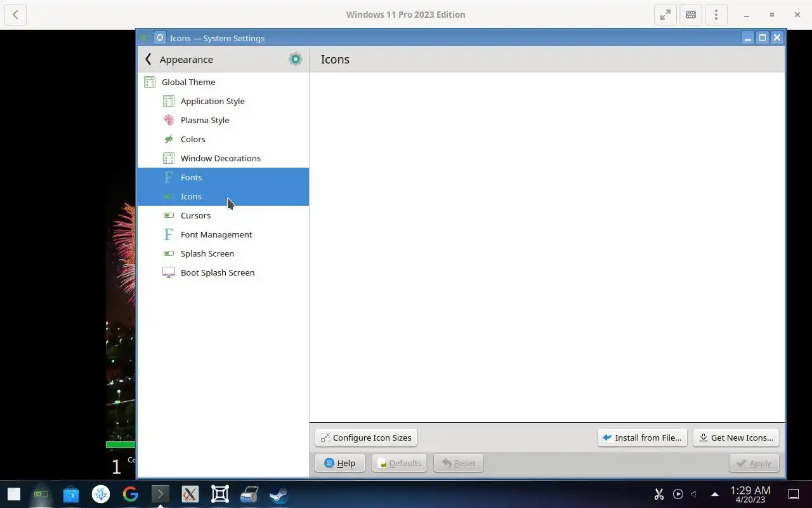Image resolution: width=812 pixels, height=508 pixels.
Task: Select the Splash Screen label
Action: 207,253
